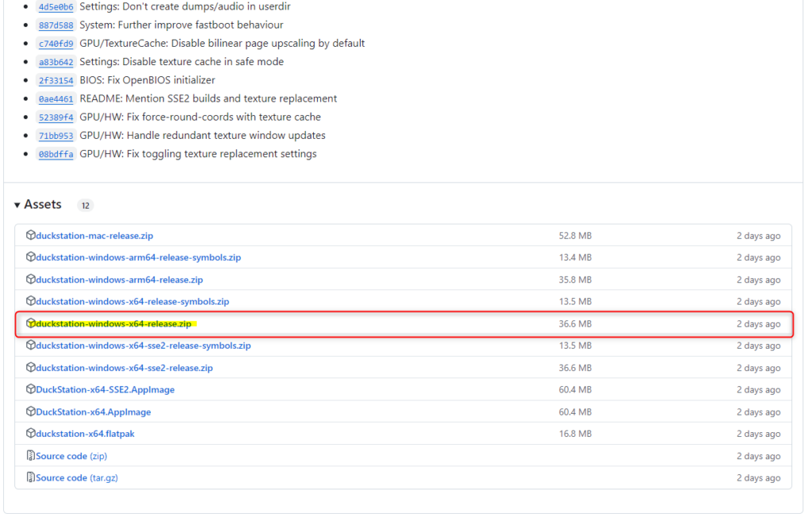Download DuckStation-x64.AppImage
Image resolution: width=812 pixels, height=525 pixels.
pos(94,412)
